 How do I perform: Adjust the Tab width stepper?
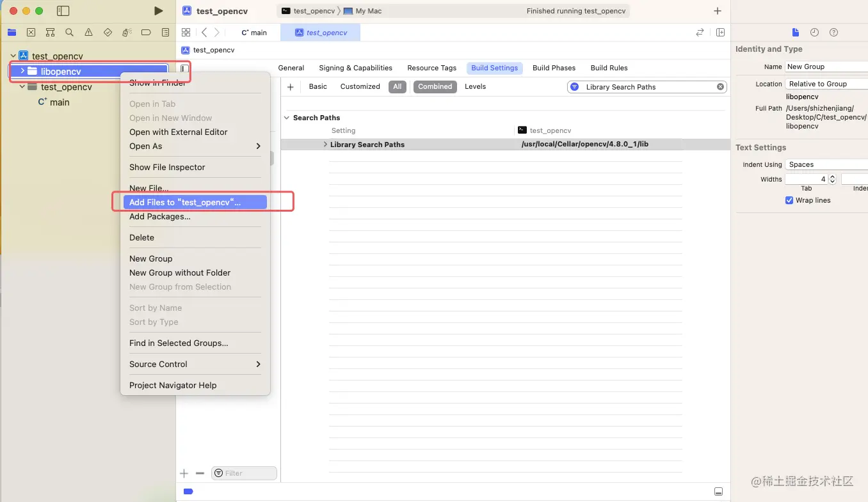(x=832, y=180)
